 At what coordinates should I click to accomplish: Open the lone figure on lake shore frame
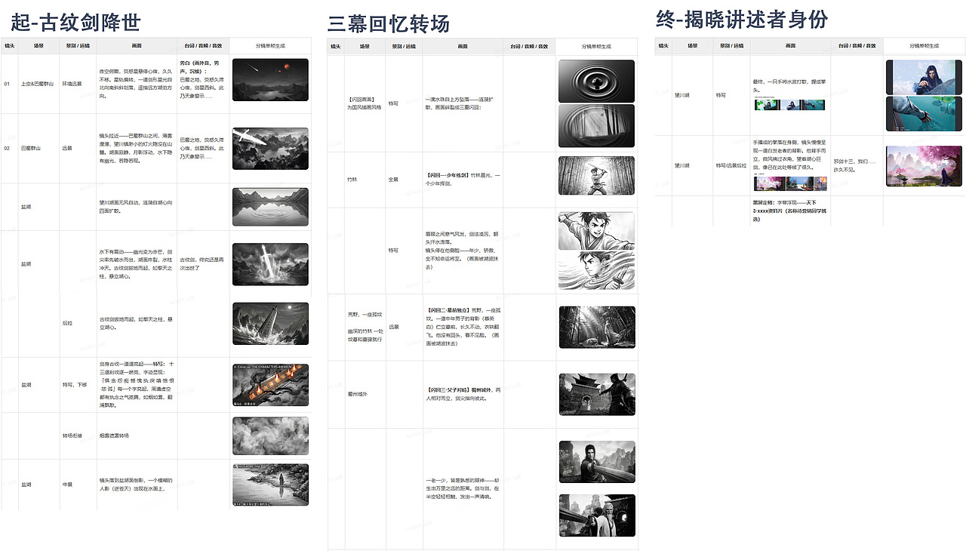tap(270, 485)
